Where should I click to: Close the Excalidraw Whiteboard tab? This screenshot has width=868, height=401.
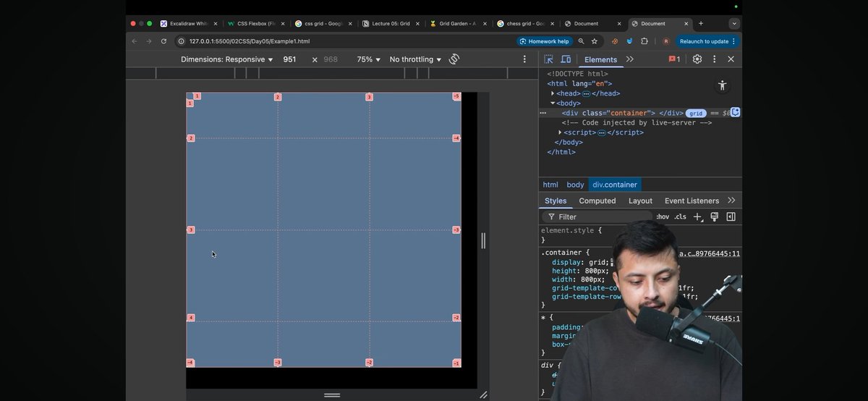click(215, 23)
